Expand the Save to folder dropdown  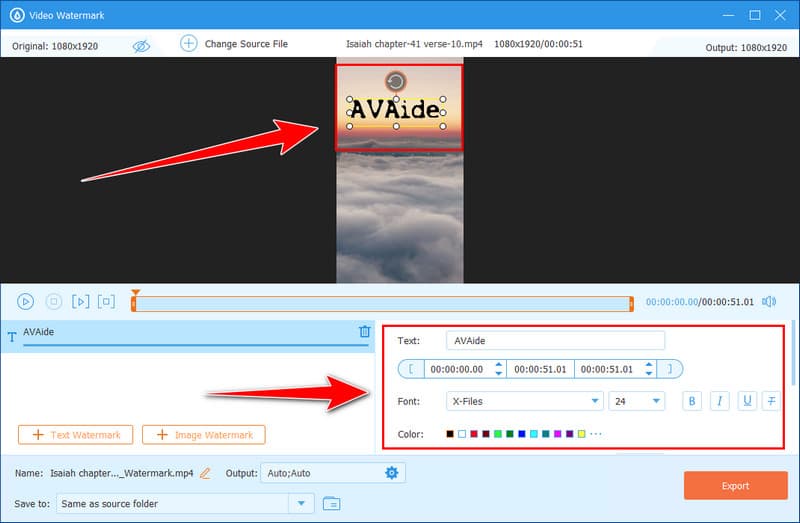[x=301, y=504]
